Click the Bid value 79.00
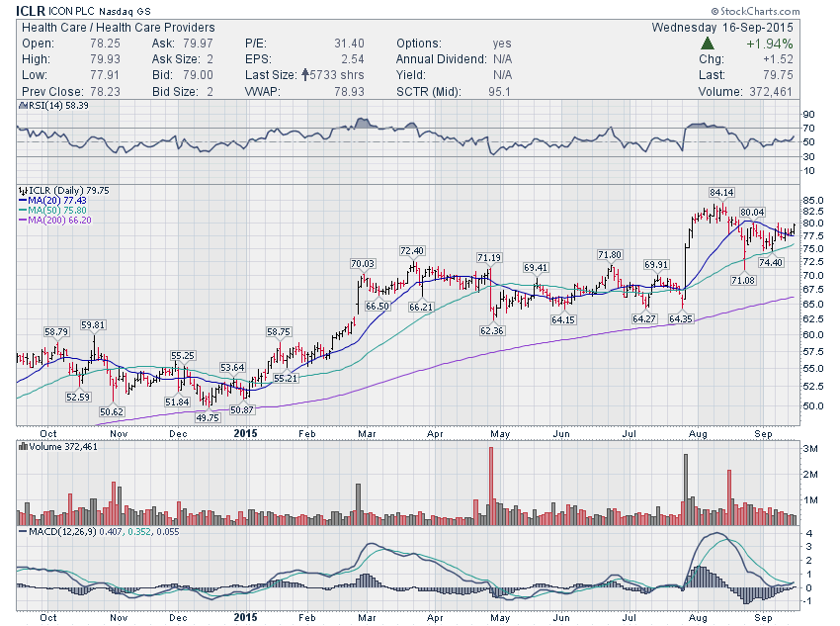This screenshot has height=626, width=840. coord(198,75)
